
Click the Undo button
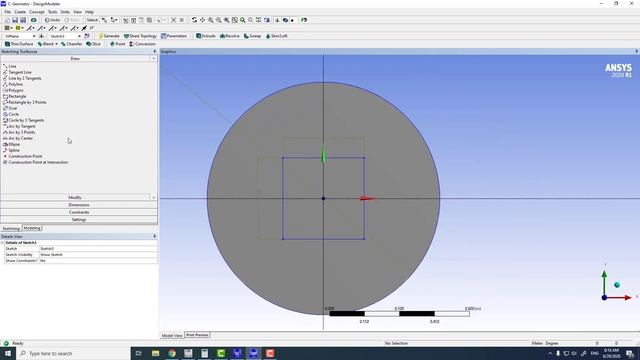52,20
